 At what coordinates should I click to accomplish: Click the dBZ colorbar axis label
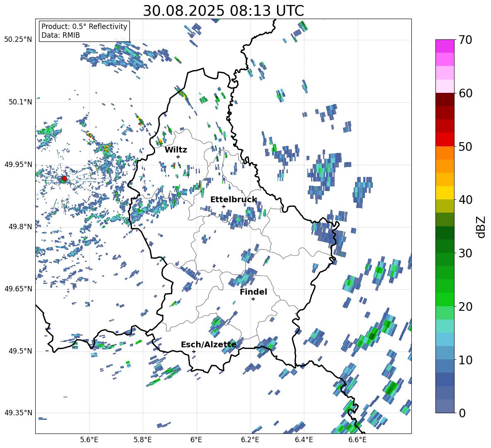(x=481, y=227)
